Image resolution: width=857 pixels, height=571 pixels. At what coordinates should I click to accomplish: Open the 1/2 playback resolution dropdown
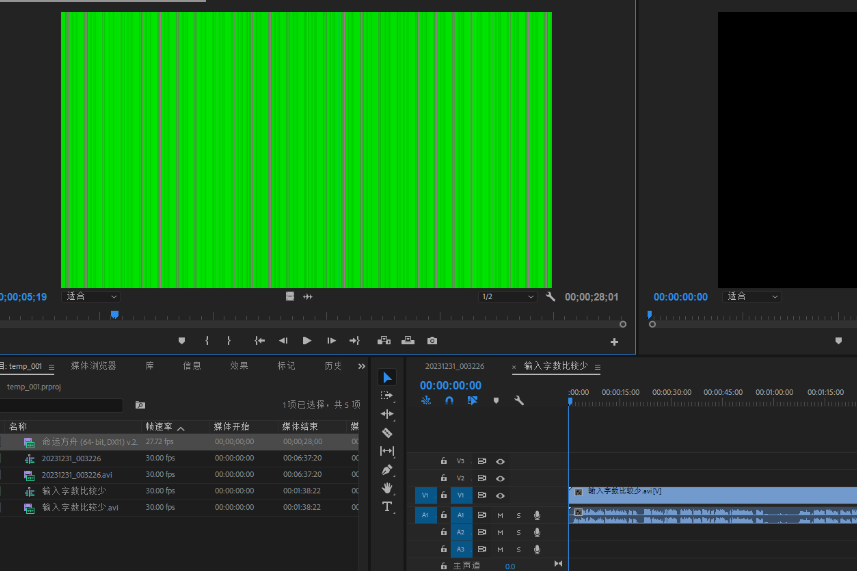point(507,297)
